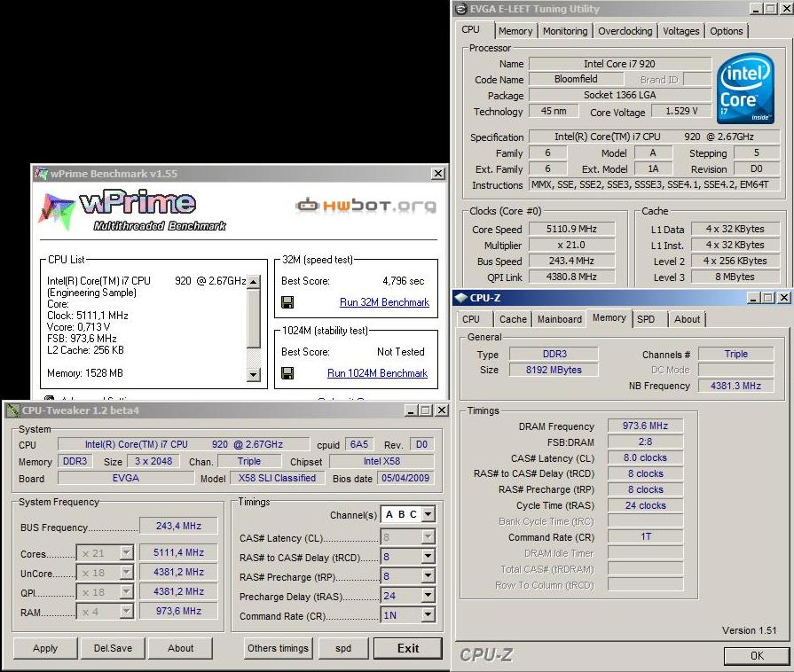Click down arrow of wPrime CPU List scrollbar
This screenshot has height=672, width=794.
click(x=254, y=374)
